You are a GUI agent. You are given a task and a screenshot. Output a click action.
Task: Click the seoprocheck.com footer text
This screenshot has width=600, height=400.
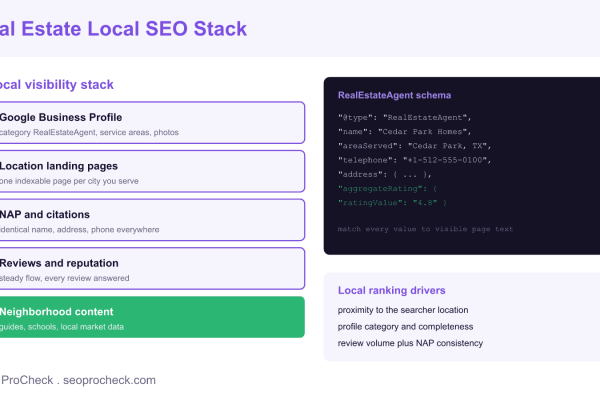pos(109,380)
